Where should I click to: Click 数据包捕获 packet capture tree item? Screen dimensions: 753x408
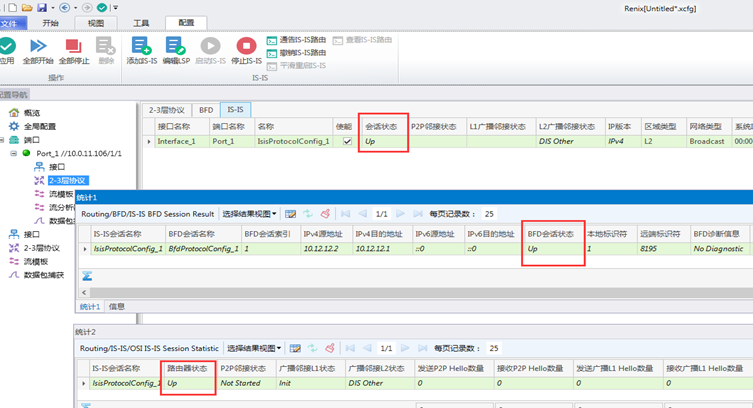coord(44,275)
